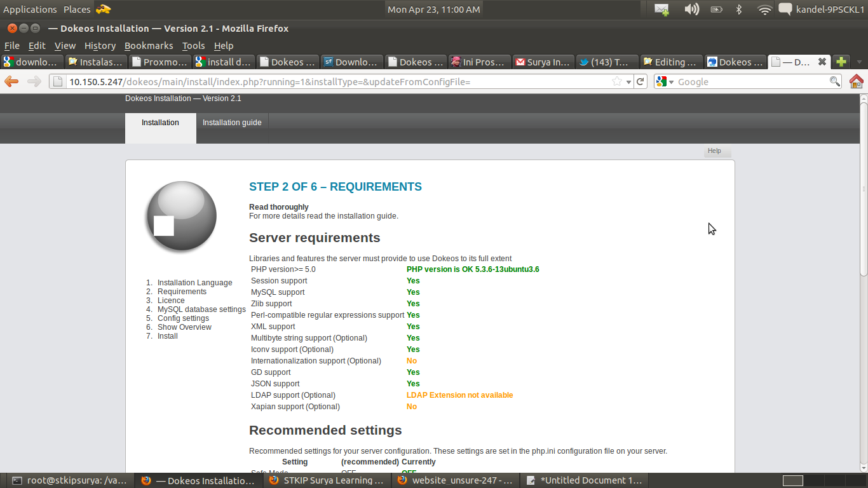
Task: Open the Bookmarks menu
Action: point(149,46)
